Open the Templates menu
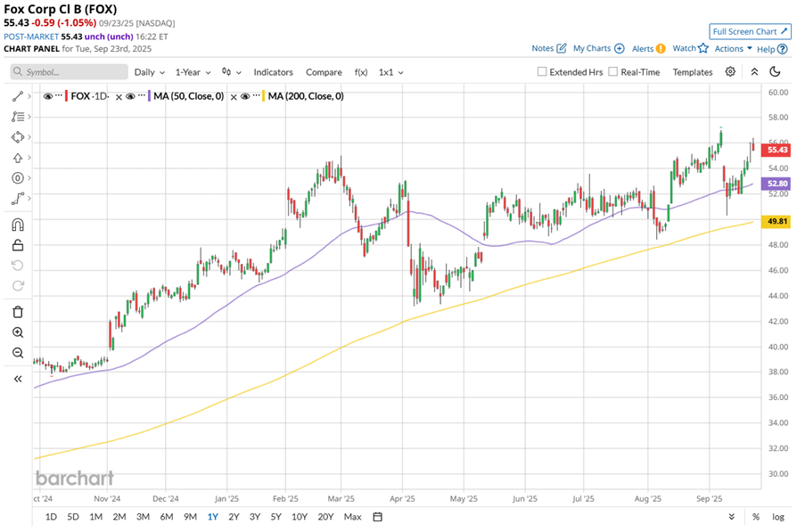 (x=693, y=72)
